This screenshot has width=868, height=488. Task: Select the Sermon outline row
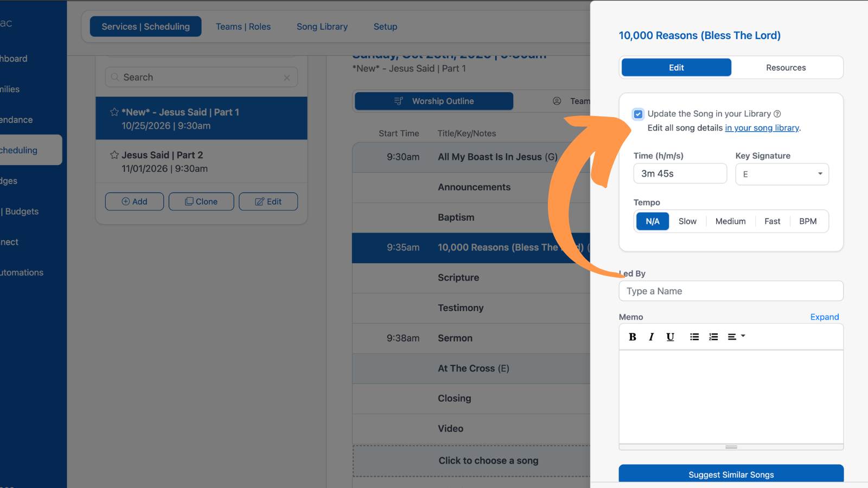(471, 338)
